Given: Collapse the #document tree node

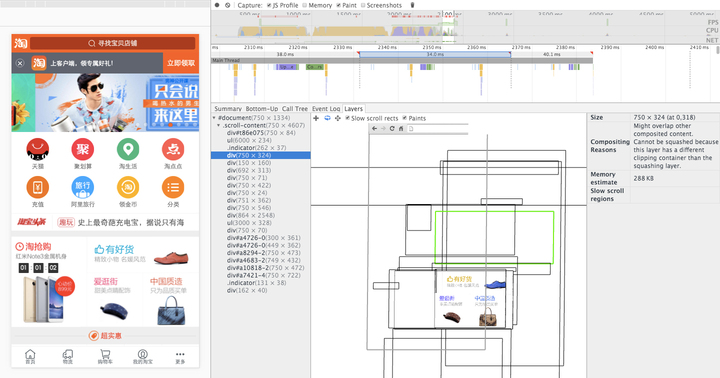Looking at the screenshot, I should [x=214, y=118].
